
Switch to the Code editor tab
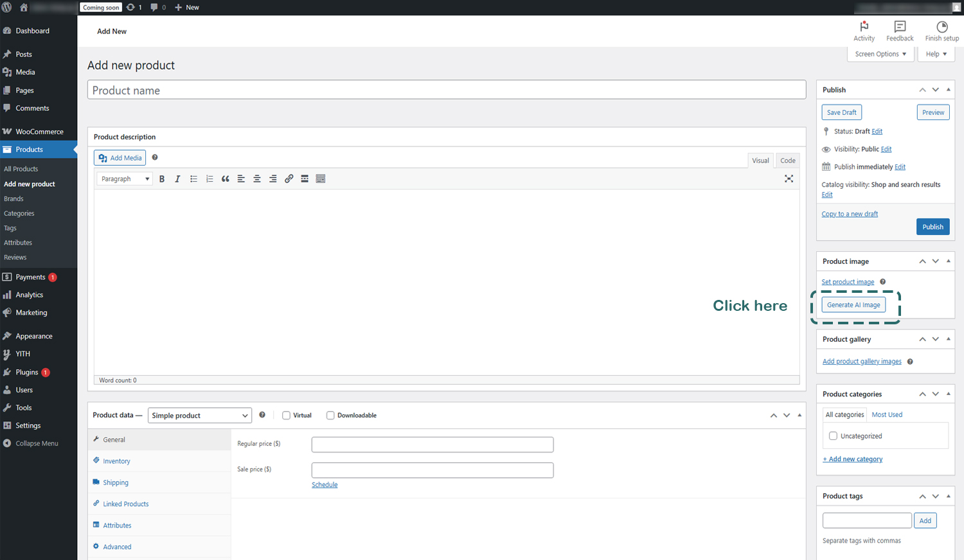(x=787, y=160)
